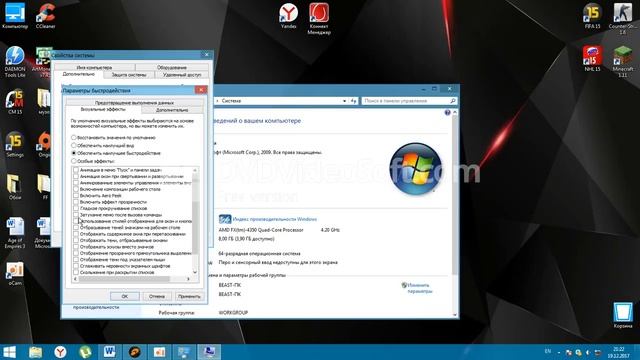This screenshot has height=360, width=640.
Task: Open the address bar dropdown in Система window
Action: coord(344,101)
